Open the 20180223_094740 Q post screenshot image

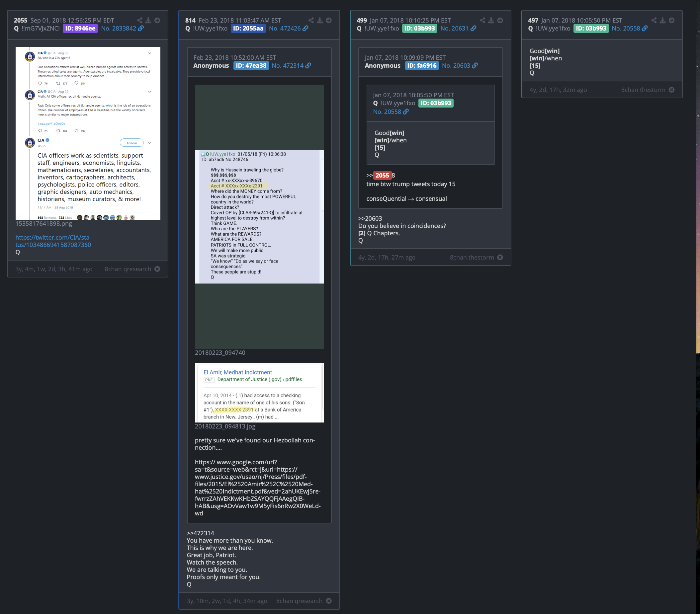[x=259, y=217]
